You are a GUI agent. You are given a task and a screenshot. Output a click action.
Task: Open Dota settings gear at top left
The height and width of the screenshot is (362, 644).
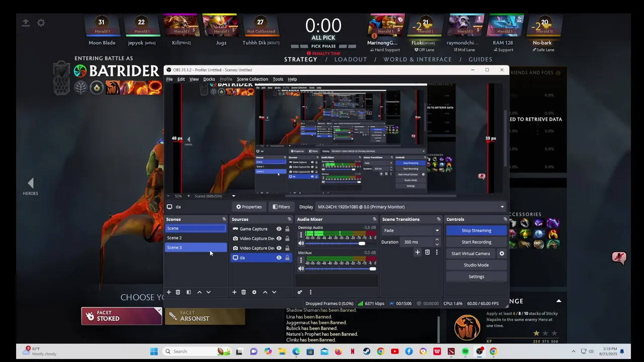tap(41, 23)
